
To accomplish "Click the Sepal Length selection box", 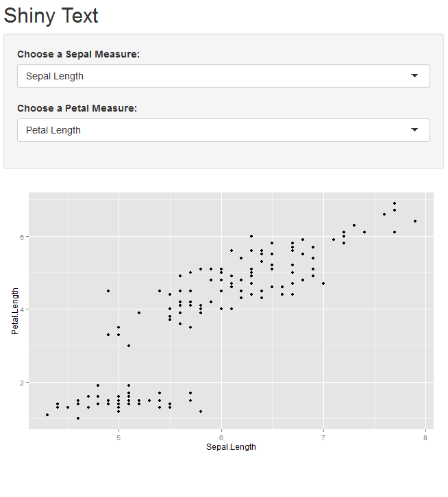I will (206, 76).
